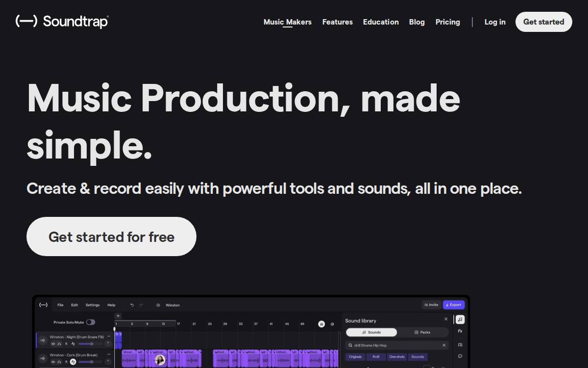Screen dimensions: 588x368
Task: Click bar 17 on the timeline ruler
Action: point(178,324)
